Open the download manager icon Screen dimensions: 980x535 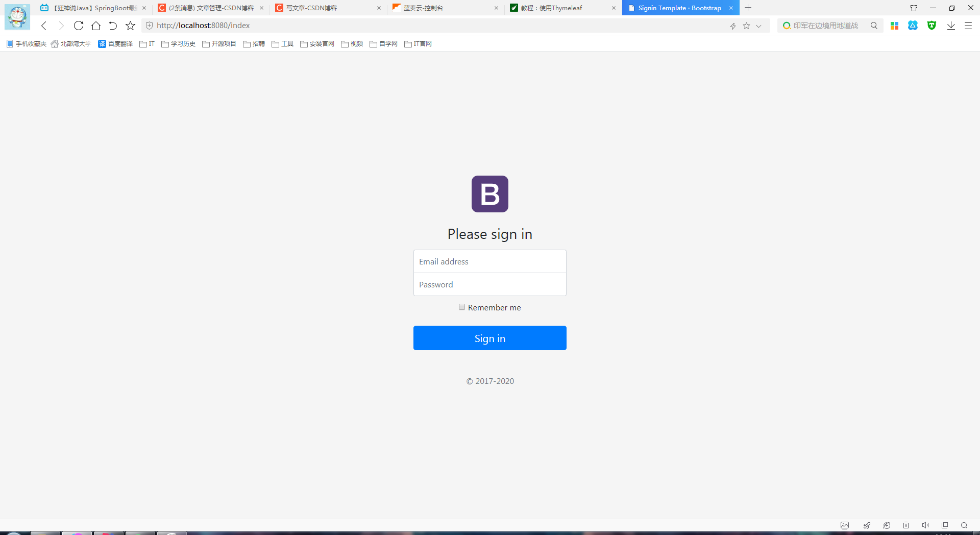(951, 26)
